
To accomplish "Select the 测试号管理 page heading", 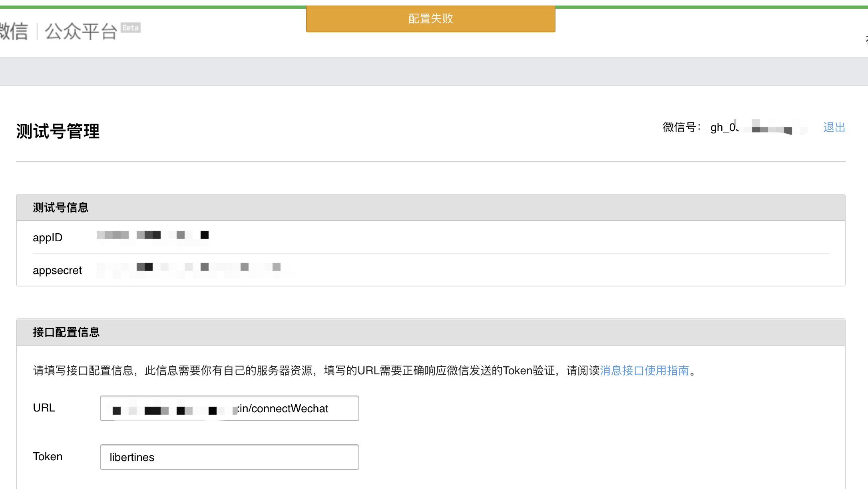I will tap(58, 131).
